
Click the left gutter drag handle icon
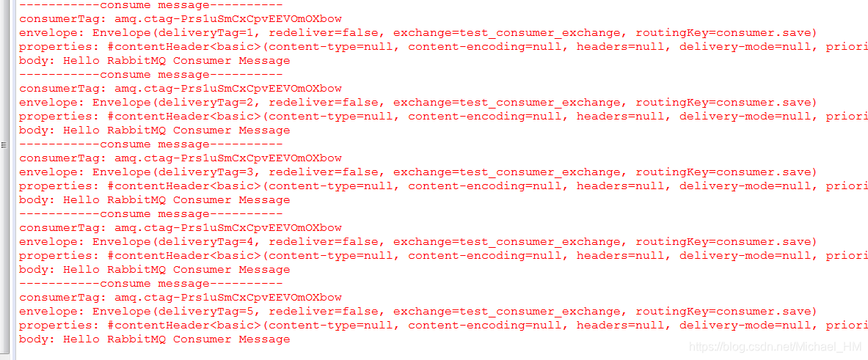[4, 145]
